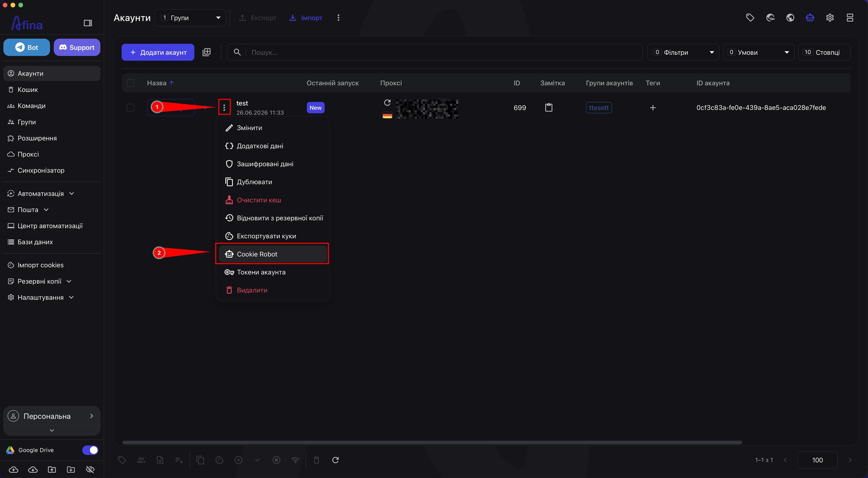Click the folder download icon bottom left
868x478 pixels.
pyautogui.click(x=71, y=470)
